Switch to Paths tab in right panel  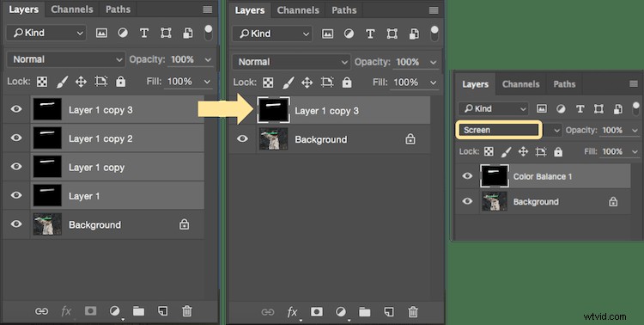[564, 84]
